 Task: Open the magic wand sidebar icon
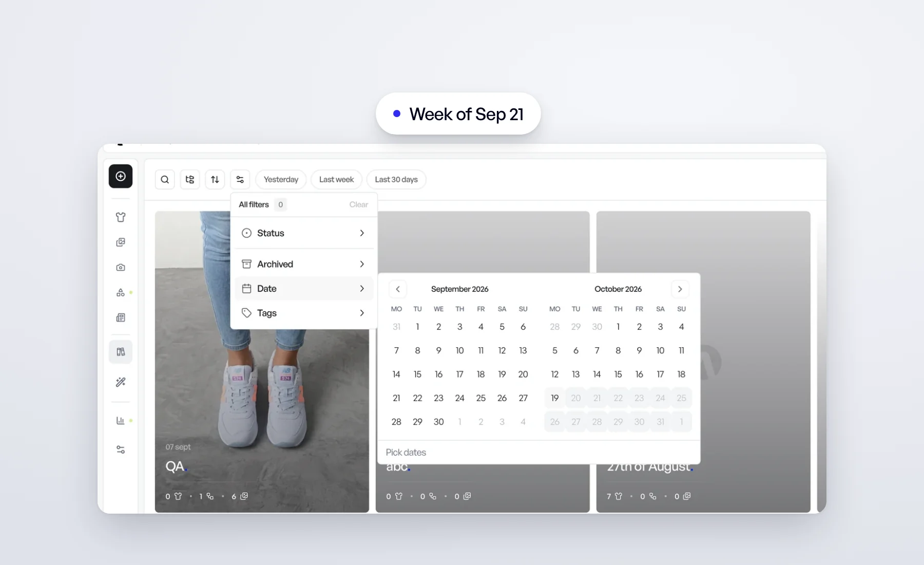point(121,382)
